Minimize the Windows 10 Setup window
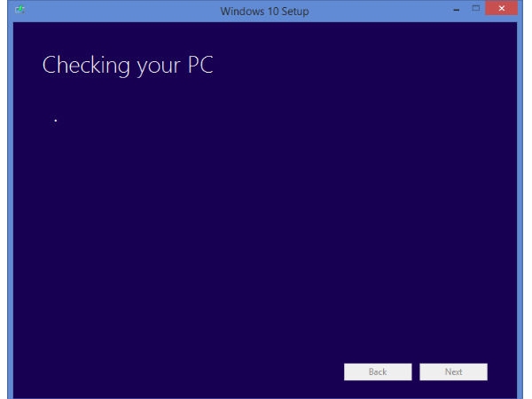Viewport: 532px width, 399px height. click(x=457, y=10)
